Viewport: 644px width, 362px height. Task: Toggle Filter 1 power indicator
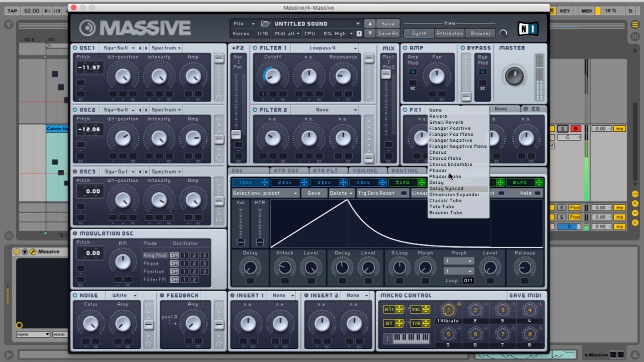[x=255, y=48]
